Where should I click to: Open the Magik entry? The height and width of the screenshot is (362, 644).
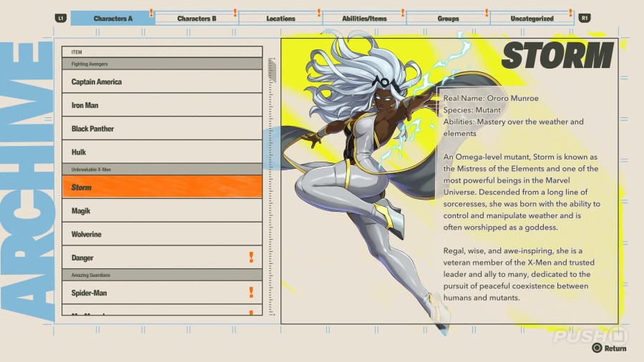click(162, 210)
